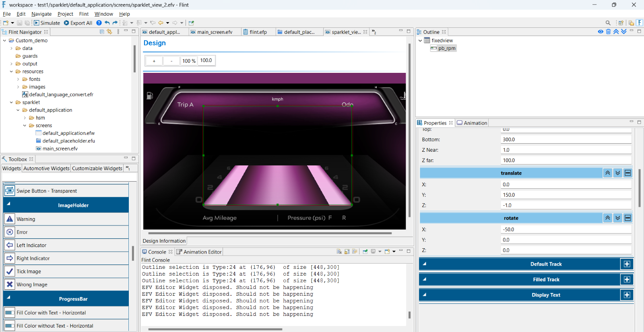Click the Pin Console icon
The width and height of the screenshot is (644, 332).
365,252
